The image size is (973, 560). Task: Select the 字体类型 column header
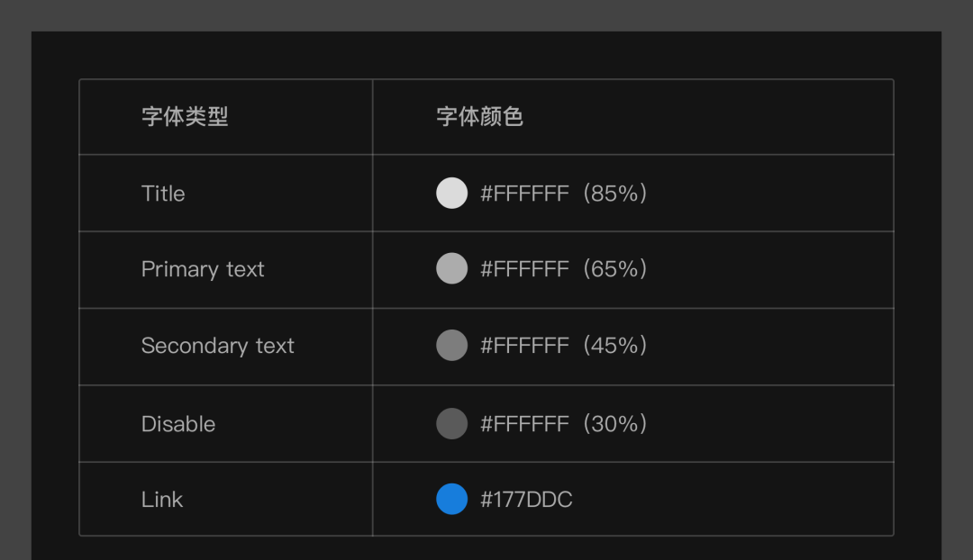[x=185, y=116]
